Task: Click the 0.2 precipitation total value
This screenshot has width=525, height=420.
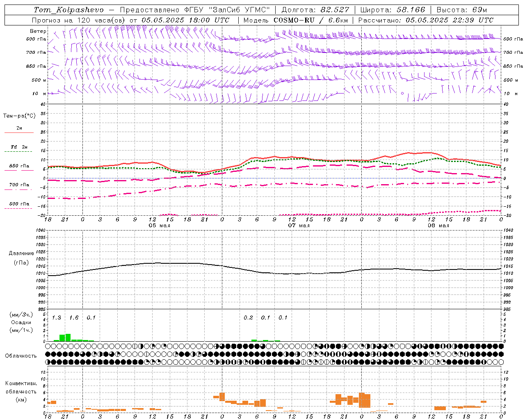Action: (249, 317)
